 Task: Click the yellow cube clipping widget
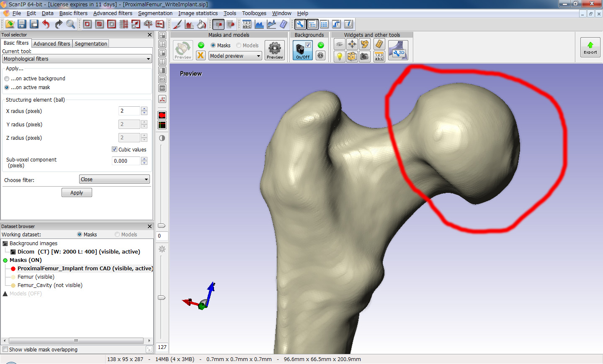(352, 56)
